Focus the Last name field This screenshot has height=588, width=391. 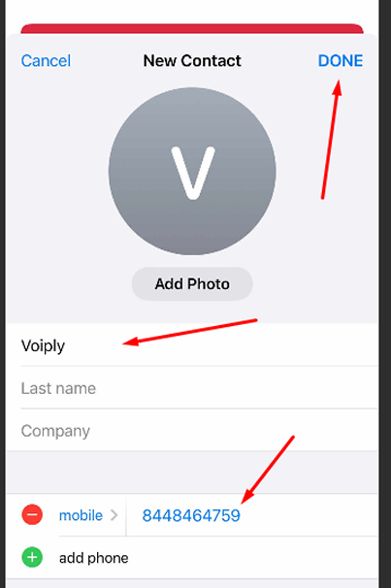click(x=199, y=388)
